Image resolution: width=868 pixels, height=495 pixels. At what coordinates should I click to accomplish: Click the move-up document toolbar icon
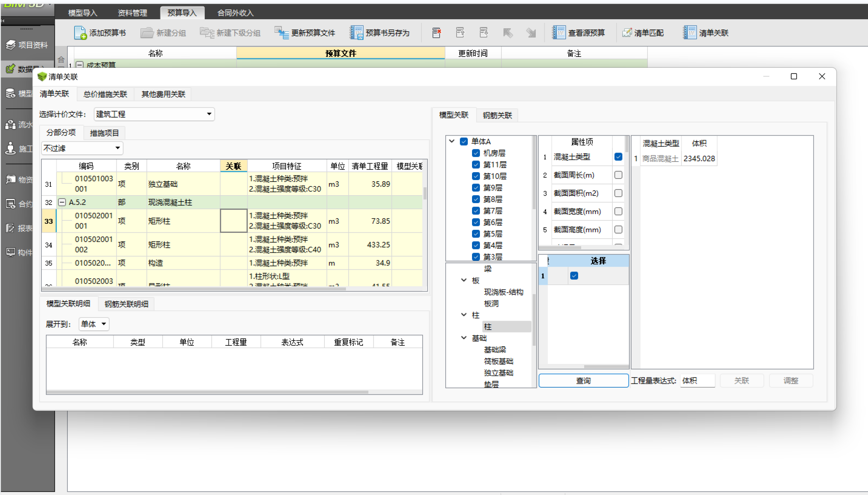(x=460, y=33)
